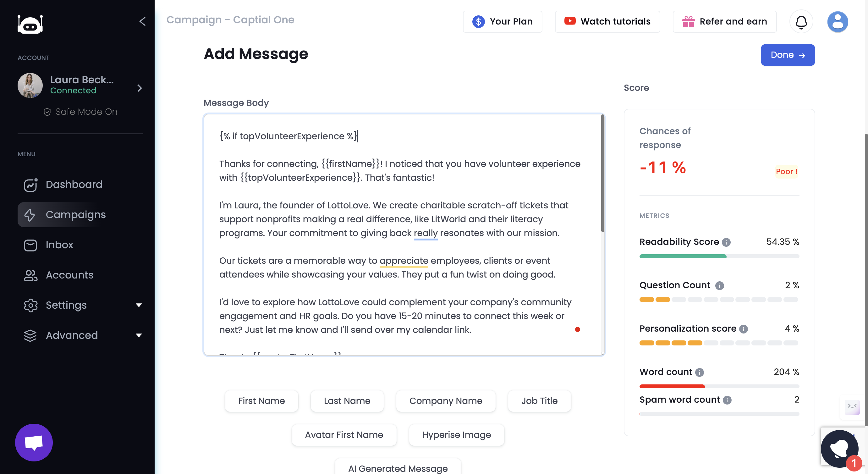This screenshot has width=868, height=474.
Task: Insert Hyperise Image variable
Action: (456, 435)
